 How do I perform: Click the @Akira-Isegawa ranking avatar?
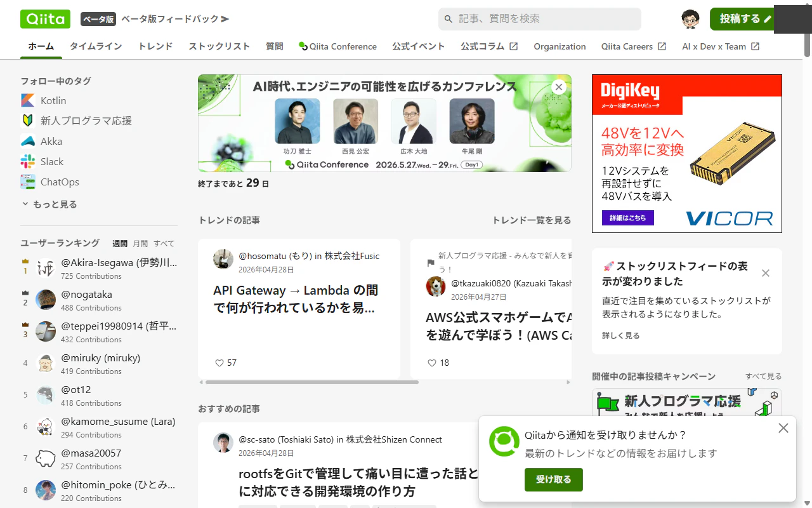tap(46, 268)
